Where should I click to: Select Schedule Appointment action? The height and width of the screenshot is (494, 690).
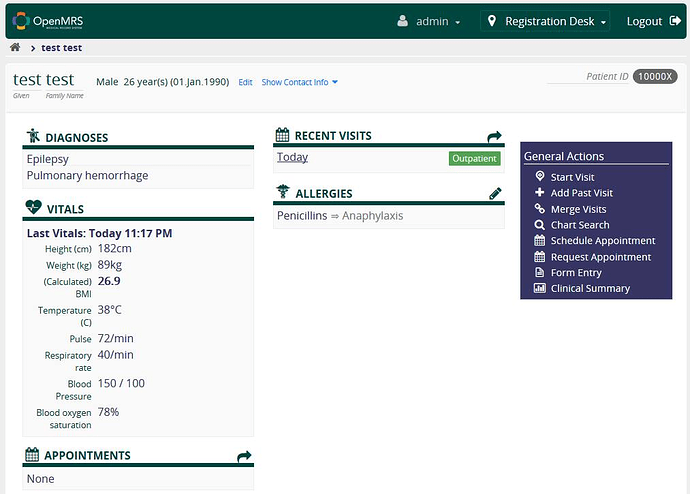[603, 241]
